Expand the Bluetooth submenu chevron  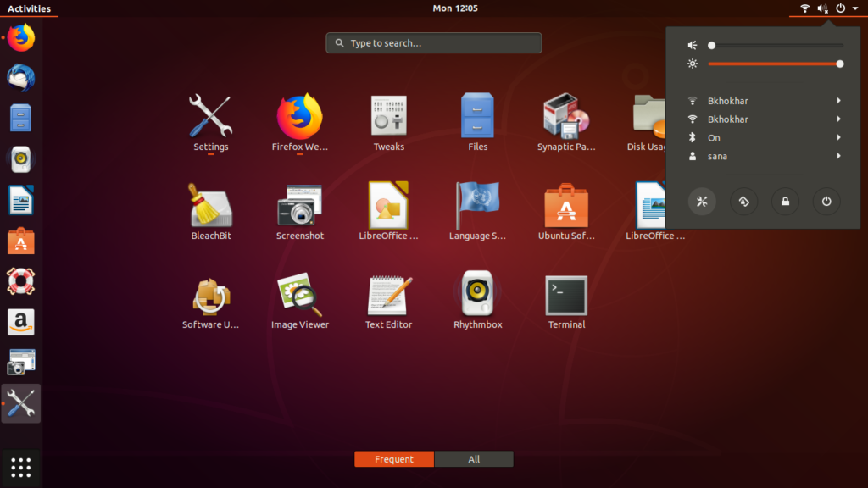[x=838, y=137]
